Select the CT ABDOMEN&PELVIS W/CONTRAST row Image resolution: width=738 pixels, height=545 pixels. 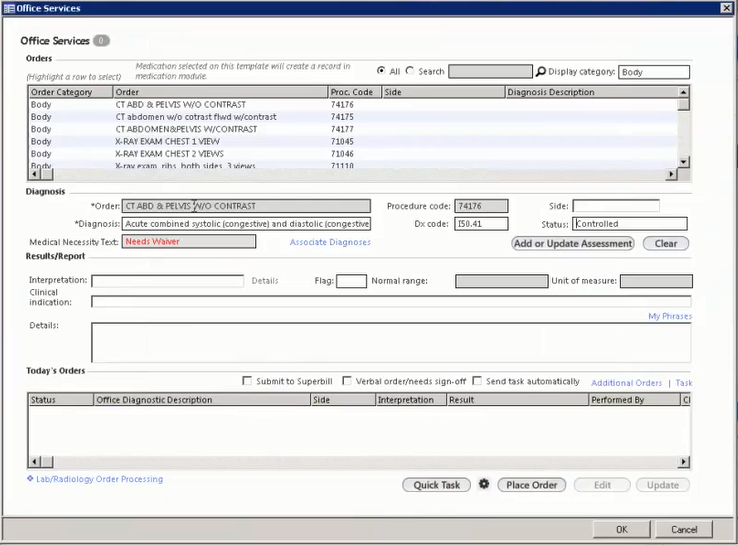click(353, 129)
